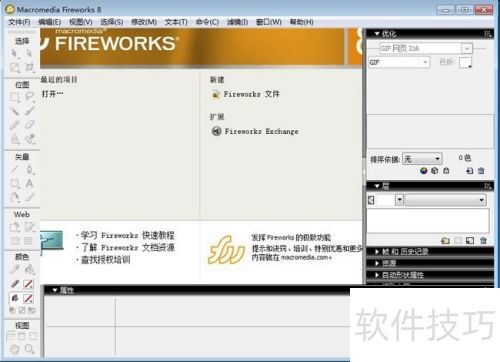Select the Brush tool
Image resolution: width=500 pixels, height=362 pixels.
pyautogui.click(x=29, y=111)
